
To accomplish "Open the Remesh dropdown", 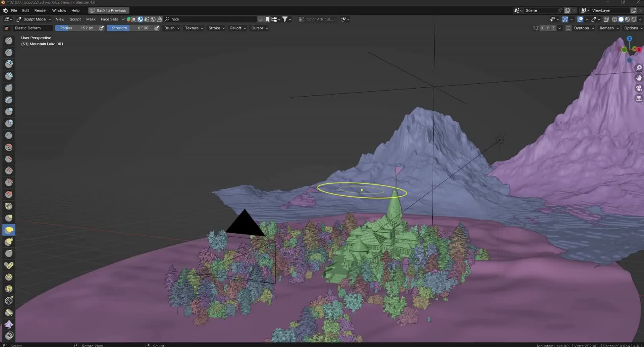I will (609, 28).
